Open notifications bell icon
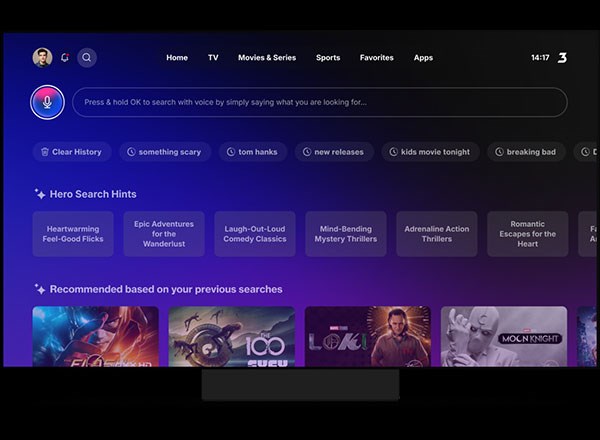 65,57
